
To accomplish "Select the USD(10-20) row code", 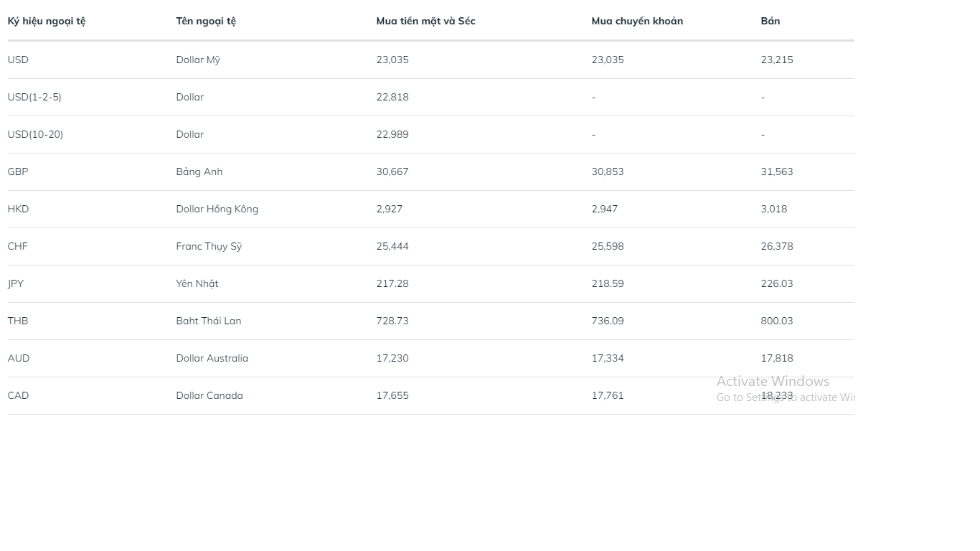I will tap(35, 134).
